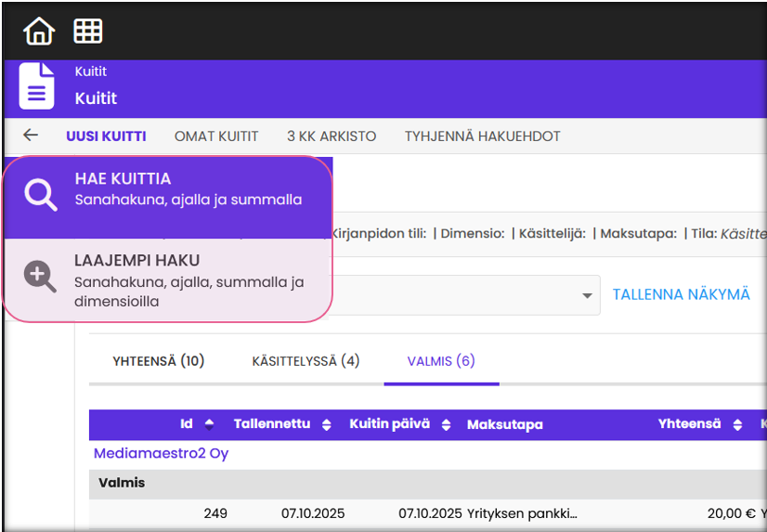Viewport: 767px width, 532px height.
Task: Sort by Tallennettu column arrows
Action: 326,424
